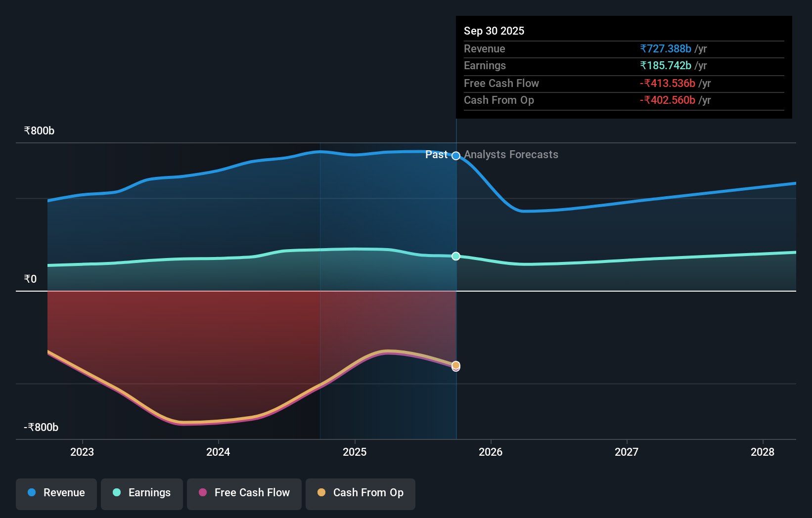The width and height of the screenshot is (812, 518).
Task: Click the orange Cash From Op legend dot
Action: [321, 493]
